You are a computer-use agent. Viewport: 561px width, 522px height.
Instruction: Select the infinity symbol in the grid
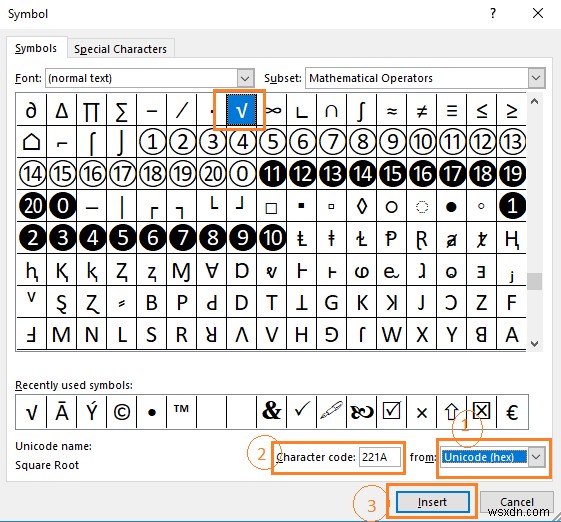tap(273, 110)
